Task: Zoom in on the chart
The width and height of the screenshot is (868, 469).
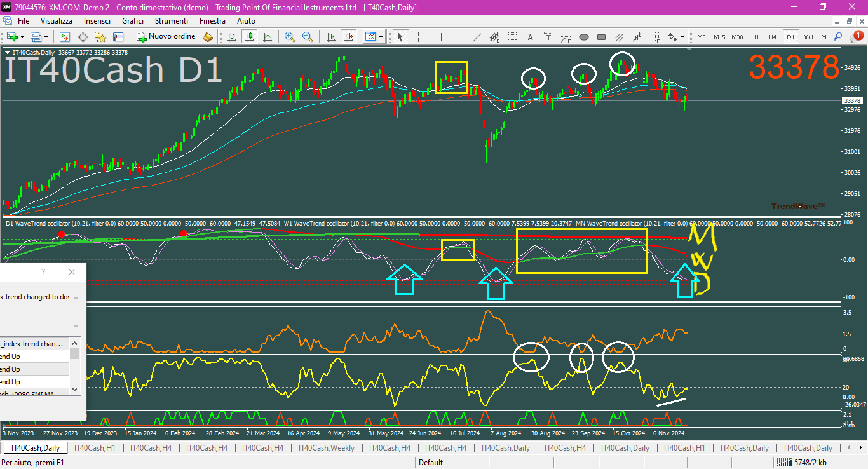Action: coord(290,37)
